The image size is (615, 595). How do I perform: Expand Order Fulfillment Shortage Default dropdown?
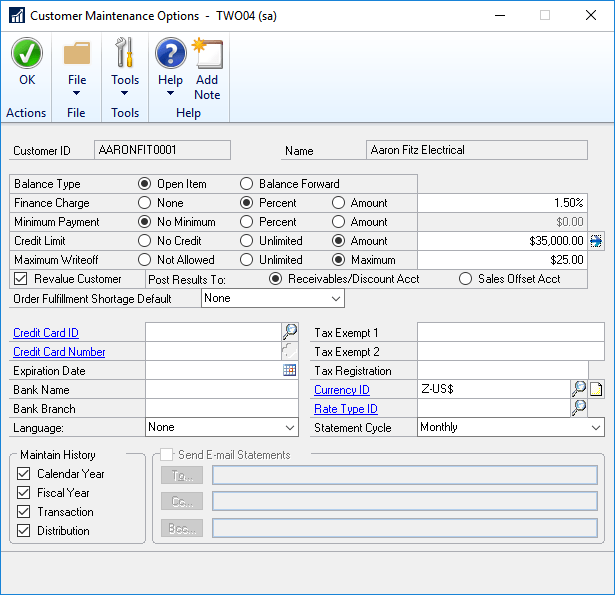[x=335, y=298]
